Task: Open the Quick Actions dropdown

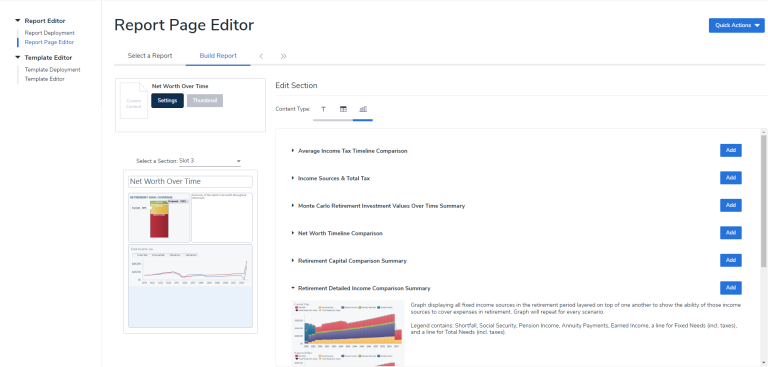Action: 736,25
